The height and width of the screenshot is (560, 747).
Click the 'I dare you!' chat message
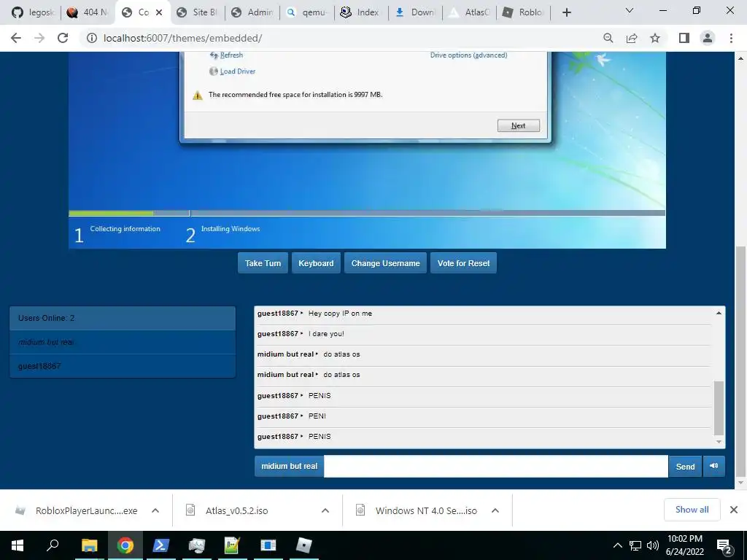(326, 334)
